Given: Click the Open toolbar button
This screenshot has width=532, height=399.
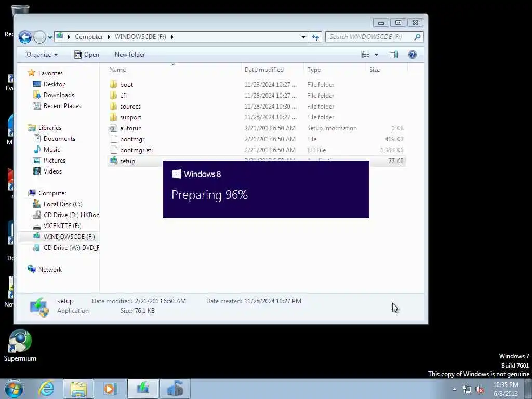Looking at the screenshot, I should click(x=87, y=55).
